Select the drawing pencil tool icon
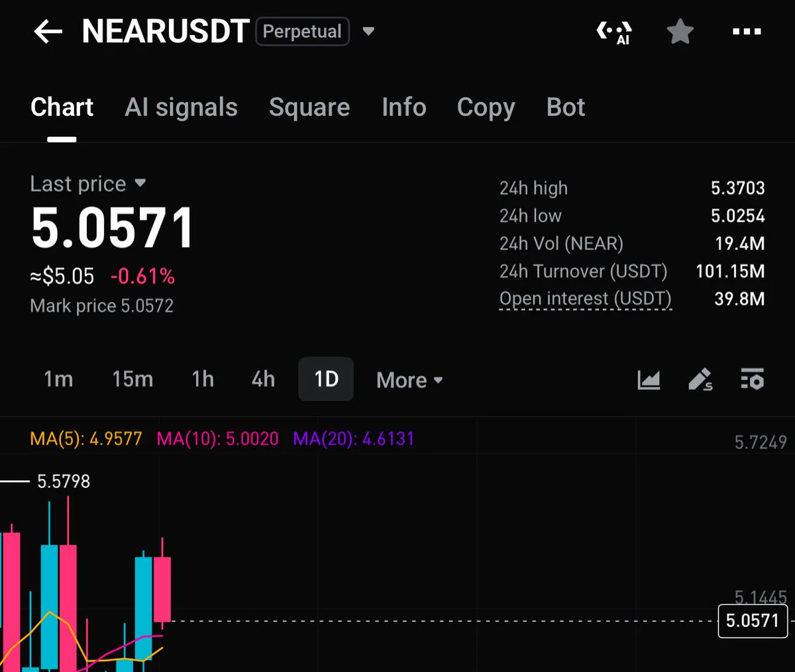 pyautogui.click(x=700, y=379)
